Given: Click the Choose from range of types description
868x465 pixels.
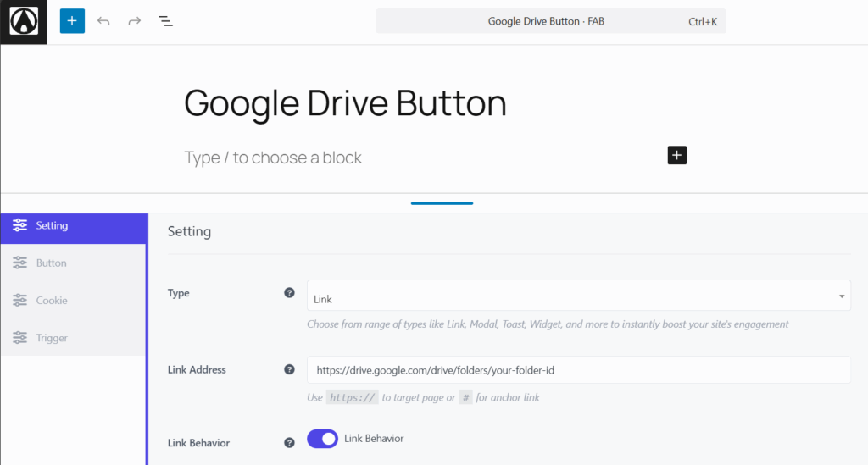Looking at the screenshot, I should 548,324.
